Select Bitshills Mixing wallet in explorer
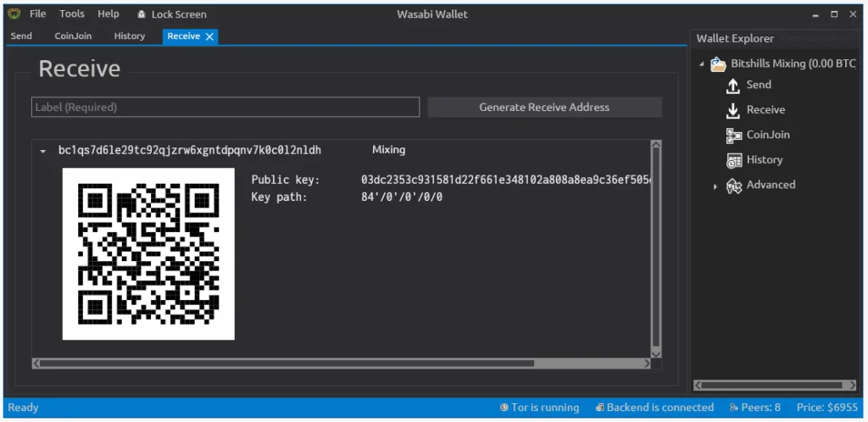The image size is (868, 422). (793, 64)
